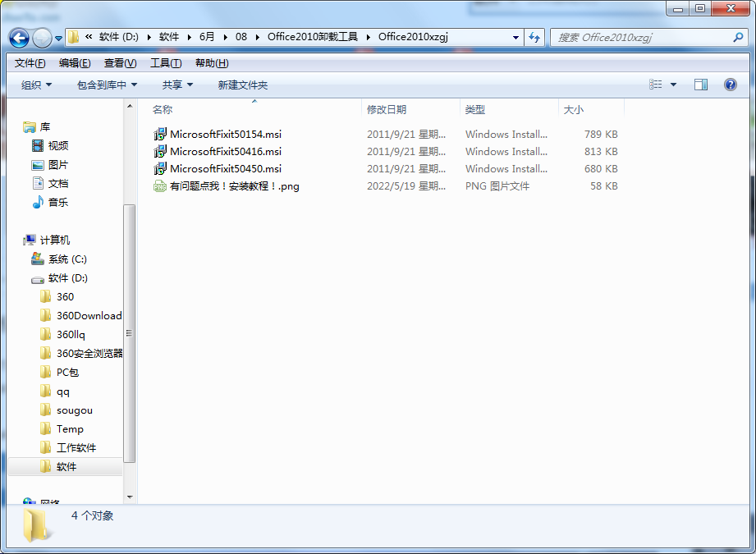Click 新建文件夹 button
This screenshot has height=554, width=756.
coord(242,85)
